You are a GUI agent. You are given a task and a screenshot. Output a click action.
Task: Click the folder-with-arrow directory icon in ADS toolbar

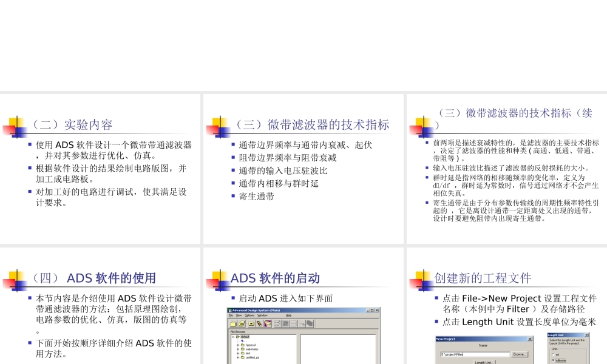click(251, 324)
